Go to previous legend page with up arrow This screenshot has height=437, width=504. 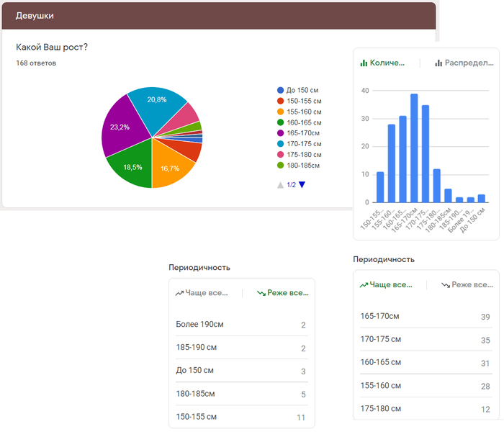tap(280, 185)
